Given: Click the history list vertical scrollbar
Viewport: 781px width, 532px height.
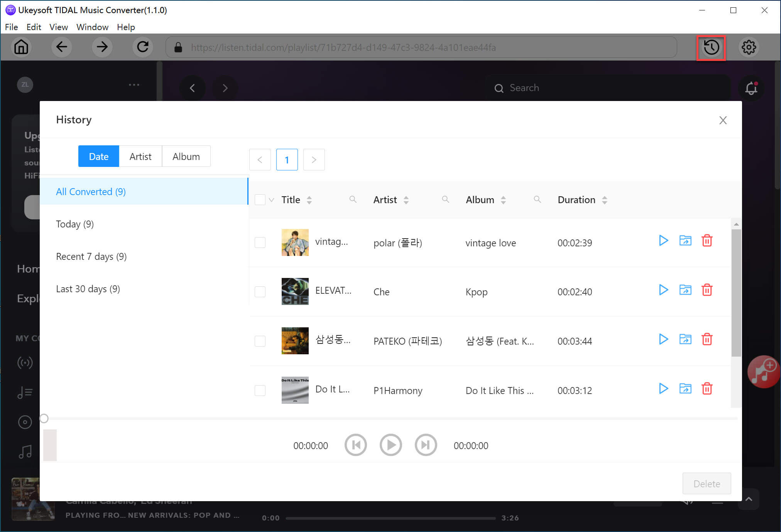Looking at the screenshot, I should [x=736, y=293].
